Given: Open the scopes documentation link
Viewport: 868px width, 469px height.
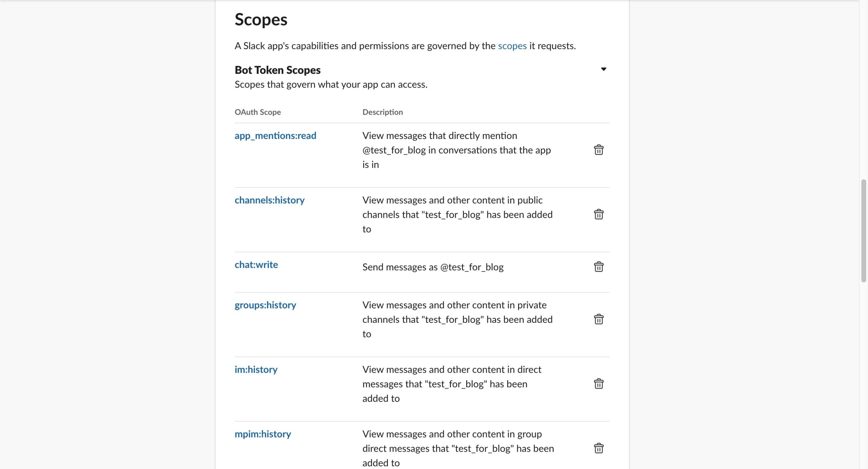Looking at the screenshot, I should coord(512,46).
